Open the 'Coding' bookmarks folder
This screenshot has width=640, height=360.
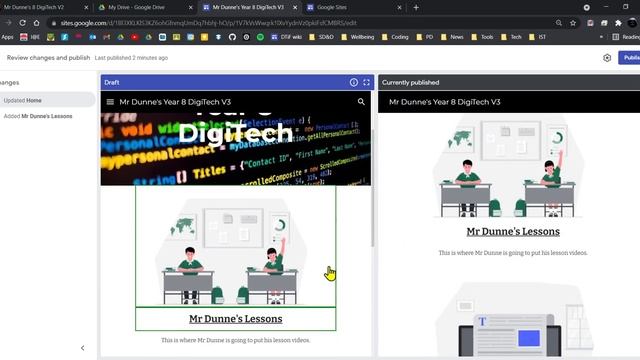[x=395, y=37]
